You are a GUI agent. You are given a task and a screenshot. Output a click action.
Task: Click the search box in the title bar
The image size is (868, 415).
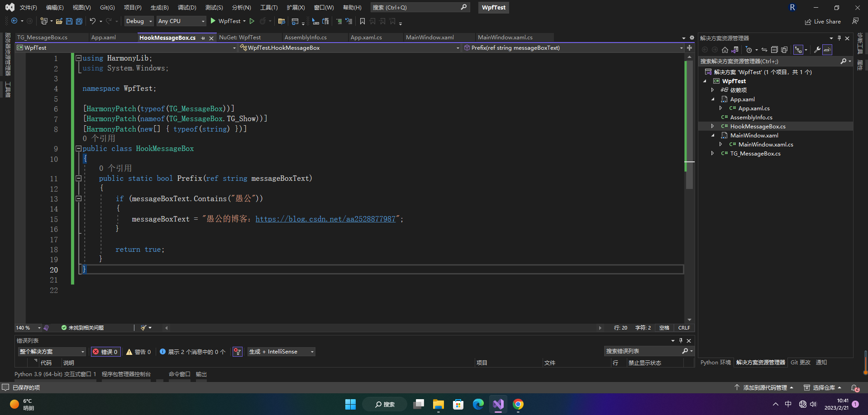click(x=420, y=8)
